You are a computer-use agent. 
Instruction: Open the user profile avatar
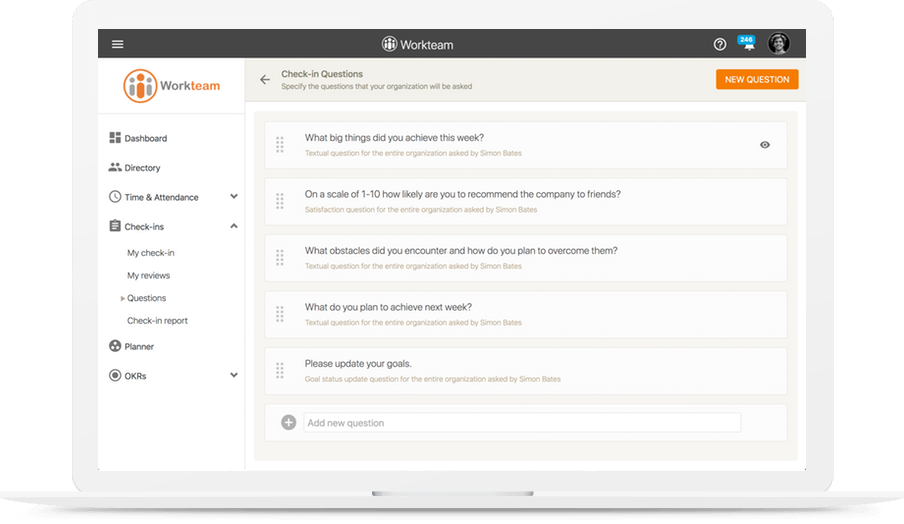pos(779,43)
